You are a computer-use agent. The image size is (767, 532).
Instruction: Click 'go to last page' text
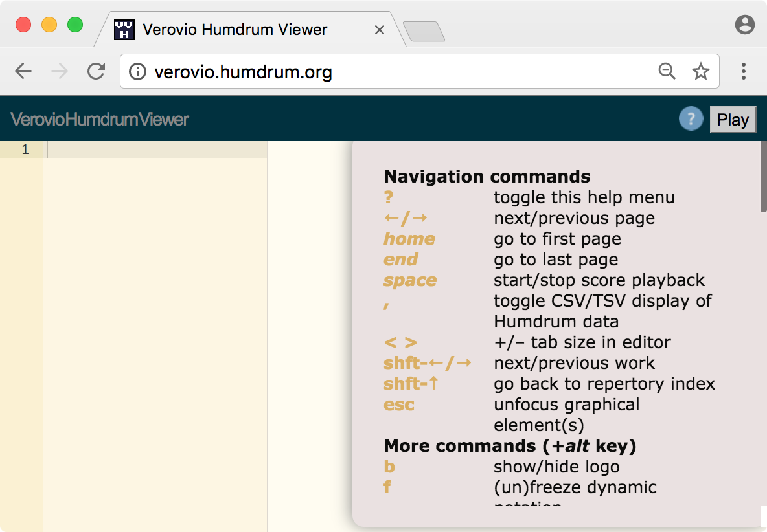tap(556, 260)
